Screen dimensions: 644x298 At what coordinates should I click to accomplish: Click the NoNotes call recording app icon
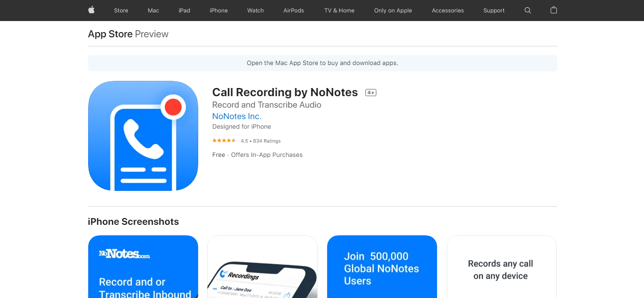coord(143,136)
